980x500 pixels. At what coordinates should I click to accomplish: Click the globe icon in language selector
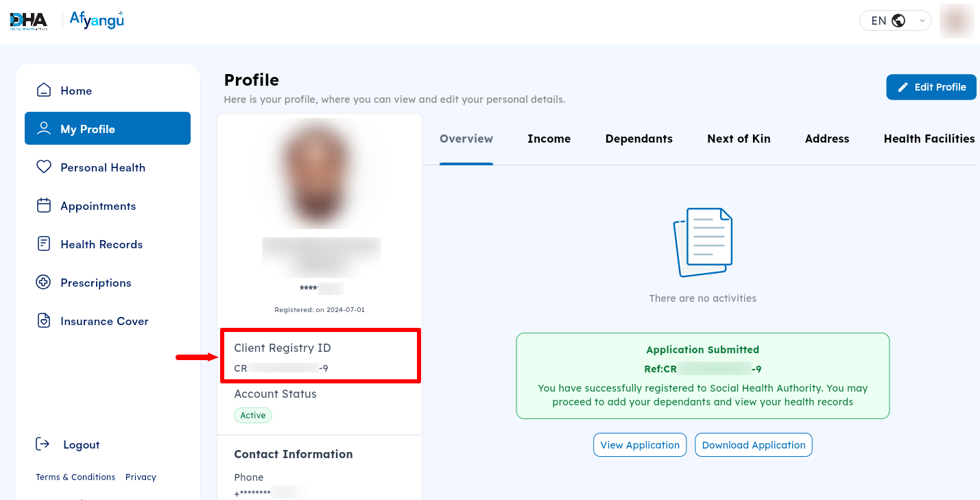coord(898,21)
